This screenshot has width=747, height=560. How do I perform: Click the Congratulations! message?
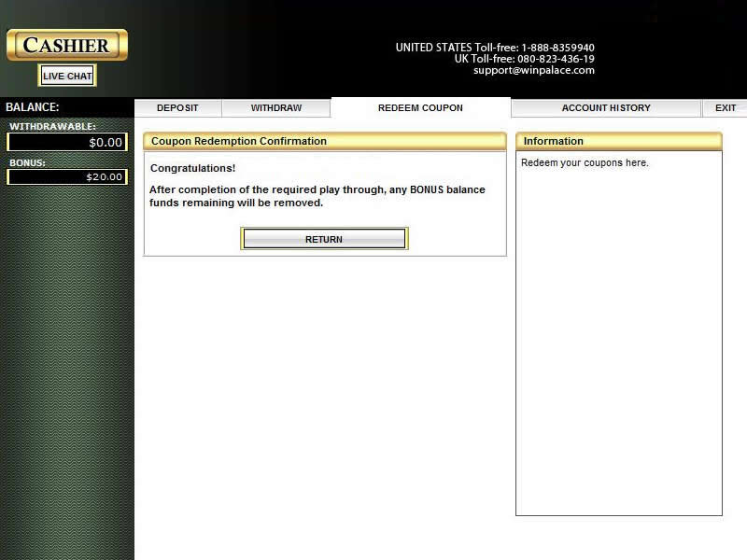coord(193,168)
